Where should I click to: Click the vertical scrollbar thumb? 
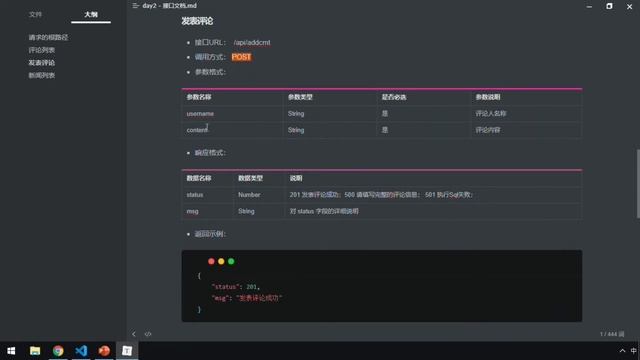tap(638, 184)
